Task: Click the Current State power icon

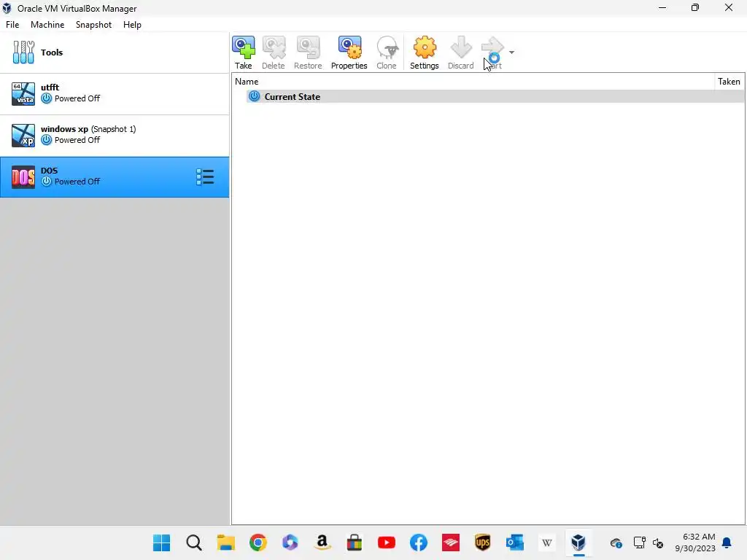Action: pos(255,96)
